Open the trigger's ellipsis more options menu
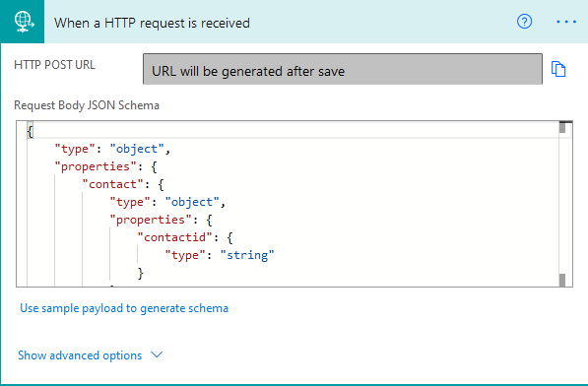 (x=566, y=22)
